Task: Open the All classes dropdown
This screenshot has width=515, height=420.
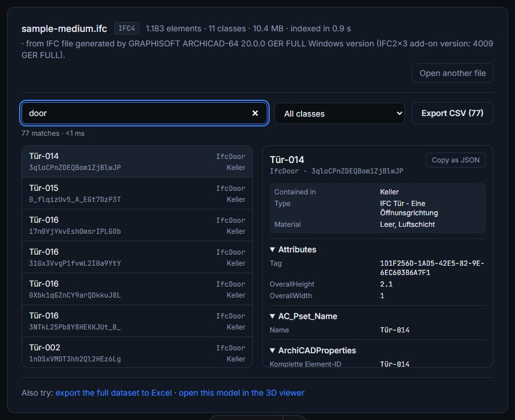Action: pos(339,113)
